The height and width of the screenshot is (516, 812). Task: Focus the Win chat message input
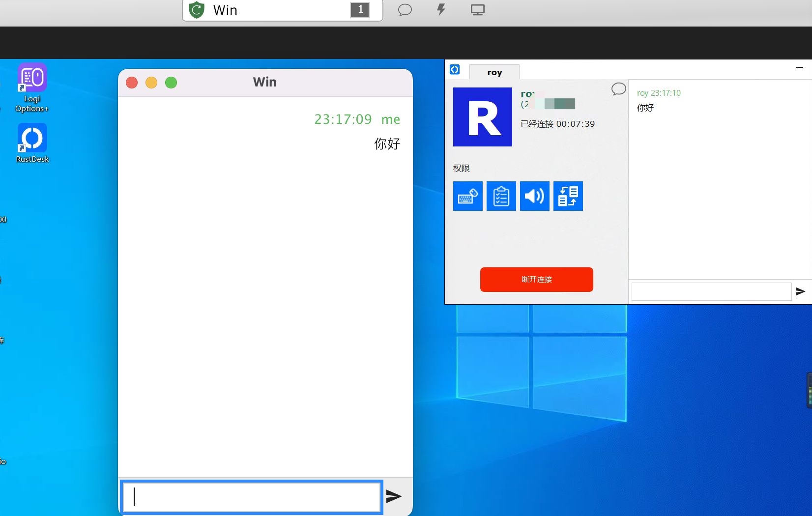click(x=252, y=497)
